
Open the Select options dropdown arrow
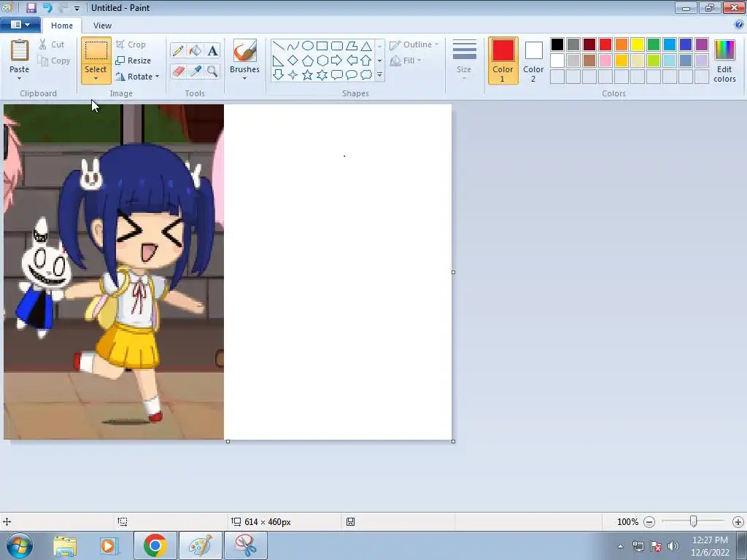(x=96, y=79)
